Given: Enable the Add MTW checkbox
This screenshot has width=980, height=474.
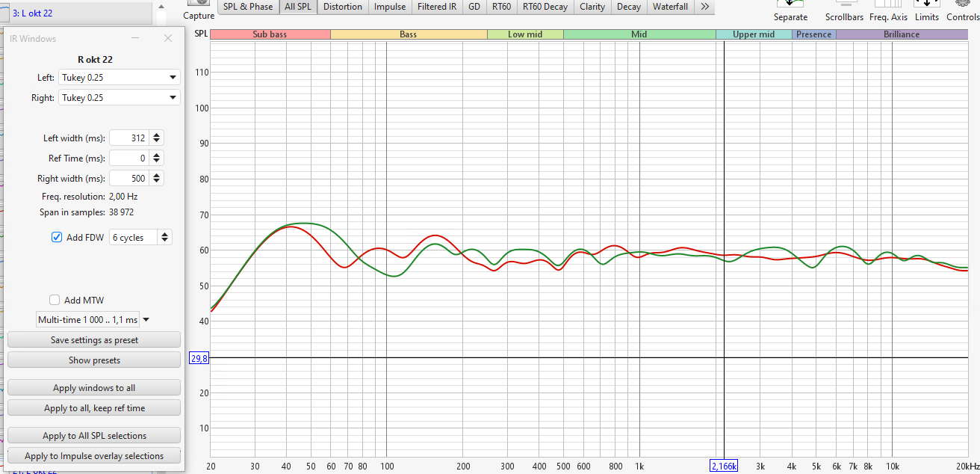Looking at the screenshot, I should [x=55, y=300].
